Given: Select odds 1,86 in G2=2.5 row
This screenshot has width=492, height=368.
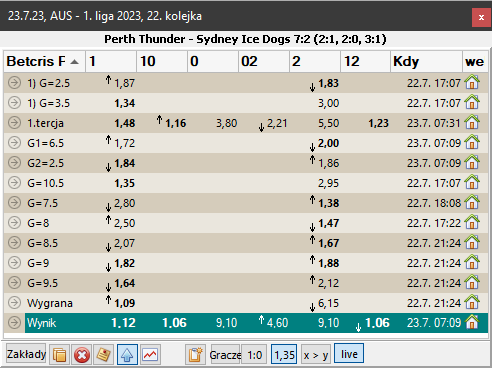Looking at the screenshot, I should point(328,163).
